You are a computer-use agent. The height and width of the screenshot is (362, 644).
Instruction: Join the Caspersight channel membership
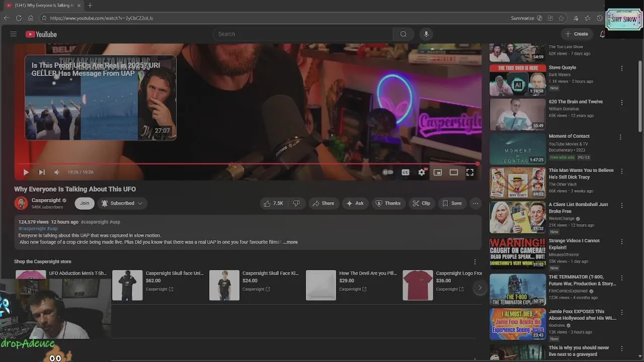pyautogui.click(x=85, y=203)
